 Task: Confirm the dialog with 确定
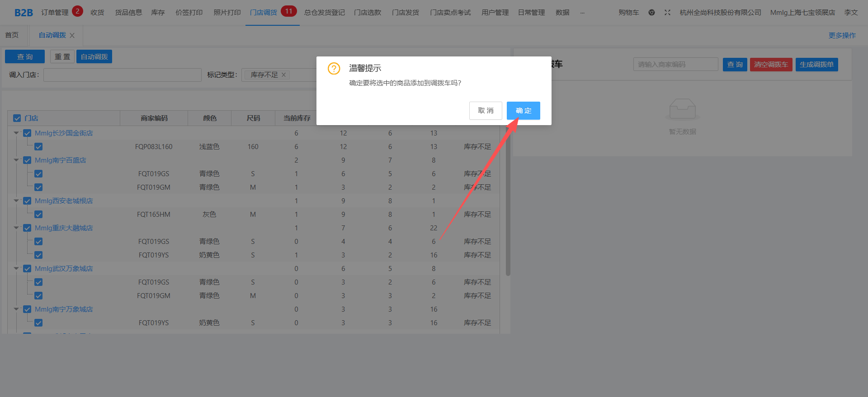(x=523, y=111)
